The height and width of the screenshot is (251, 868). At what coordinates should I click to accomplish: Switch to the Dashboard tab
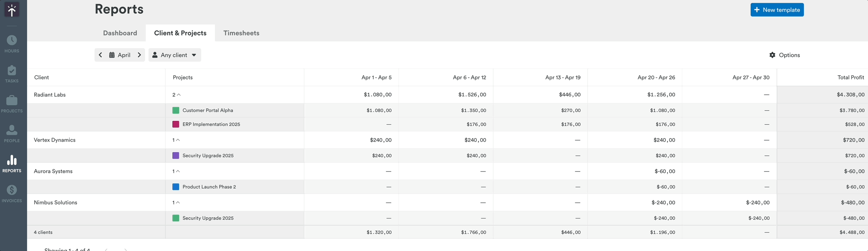(120, 33)
